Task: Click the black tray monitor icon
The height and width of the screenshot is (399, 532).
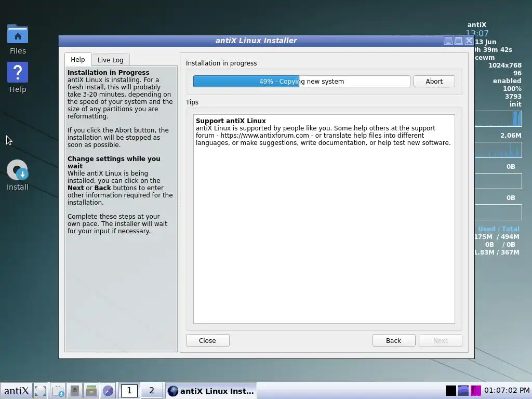Action: 450,391
